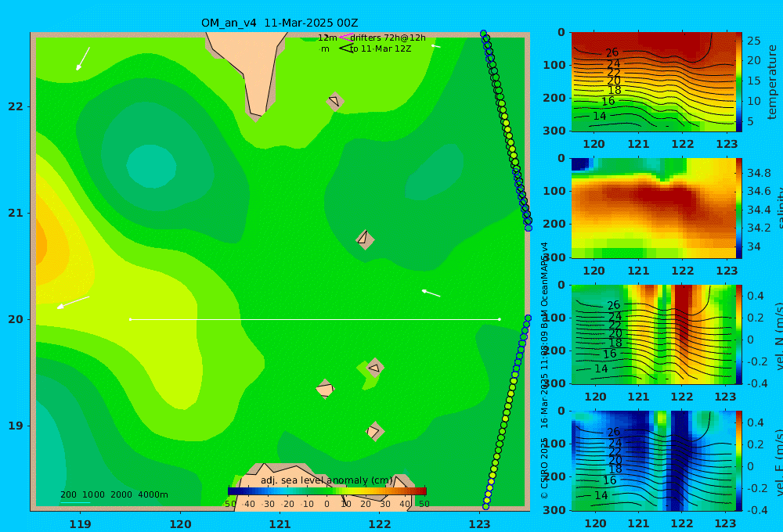Viewport: 783px width, 532px height.
Task: Click the black arrow legend symbol beside 'to 11 Mar 12Z'
Action: click(346, 49)
